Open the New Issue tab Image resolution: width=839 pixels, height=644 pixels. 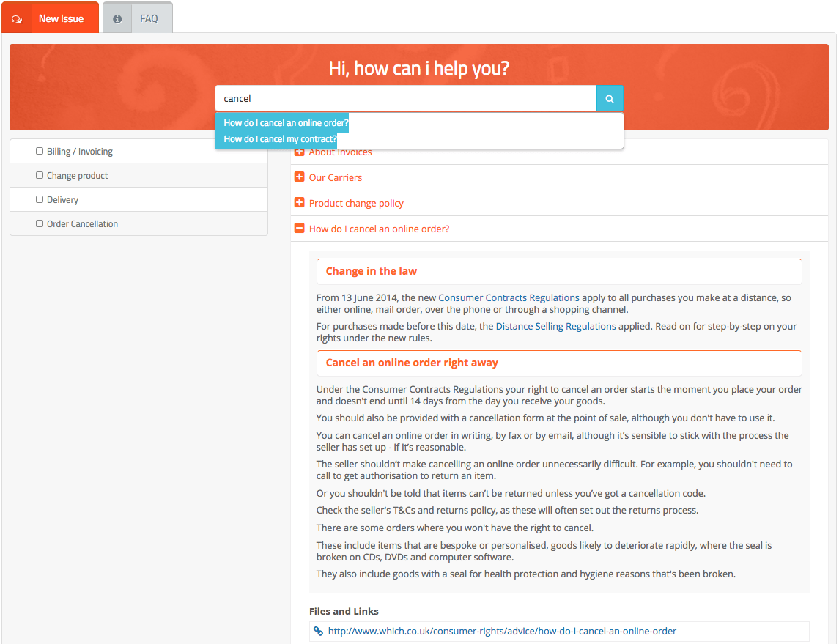pos(51,18)
